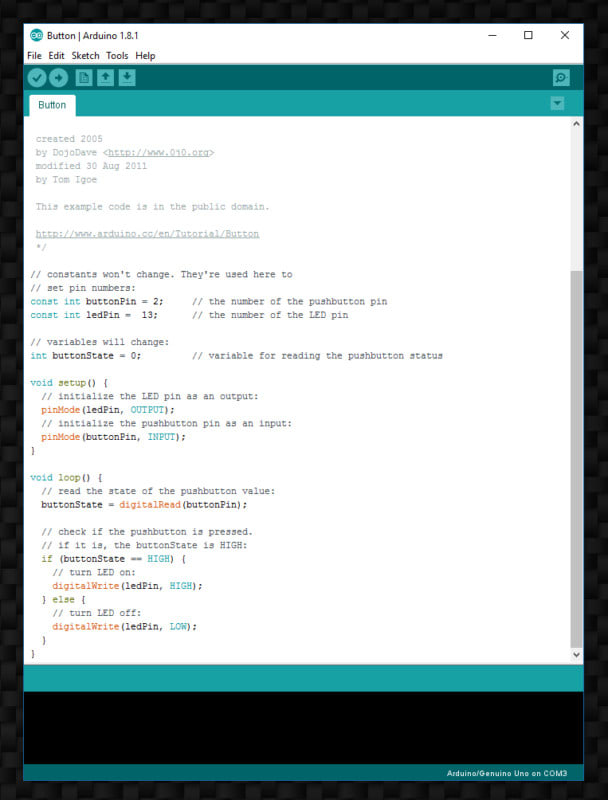The height and width of the screenshot is (800, 608).
Task: Open the Tools menu
Action: [x=117, y=56]
